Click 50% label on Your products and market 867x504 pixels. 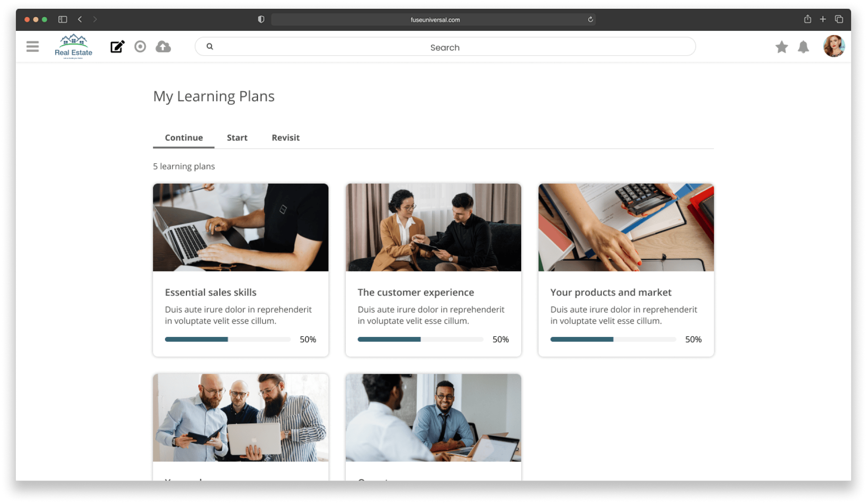click(693, 339)
